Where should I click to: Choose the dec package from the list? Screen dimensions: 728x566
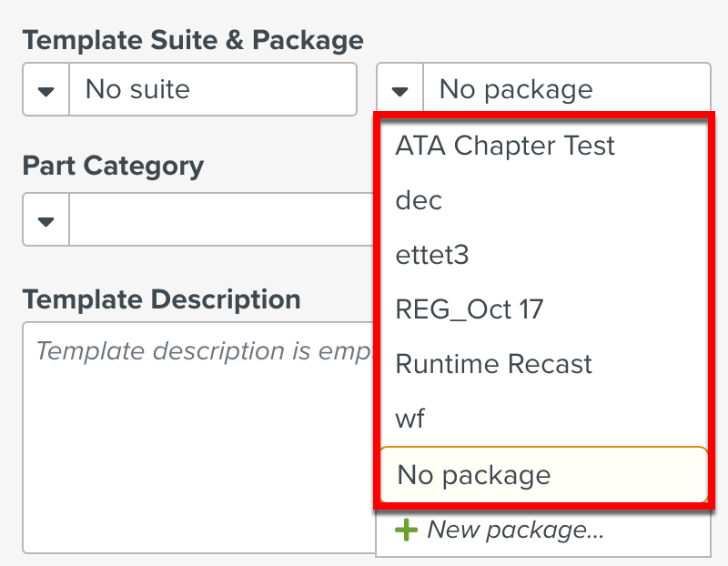pos(419,200)
